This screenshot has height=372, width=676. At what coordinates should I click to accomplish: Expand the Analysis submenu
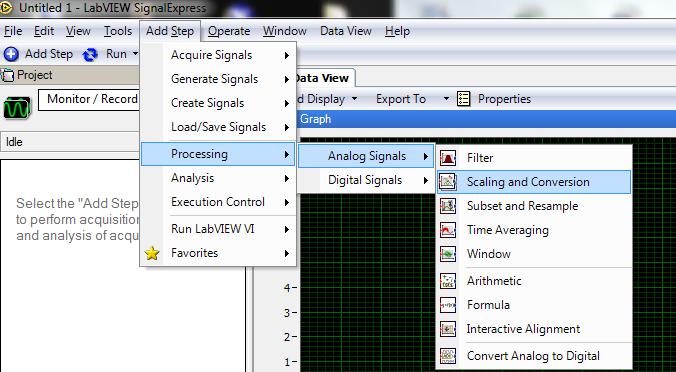coord(219,178)
